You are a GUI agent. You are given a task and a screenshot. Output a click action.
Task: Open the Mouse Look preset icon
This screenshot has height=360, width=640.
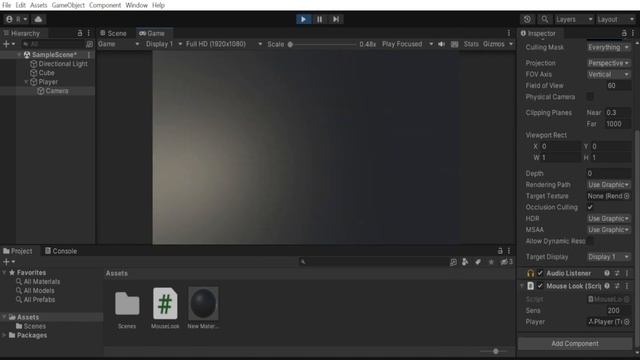click(617, 286)
